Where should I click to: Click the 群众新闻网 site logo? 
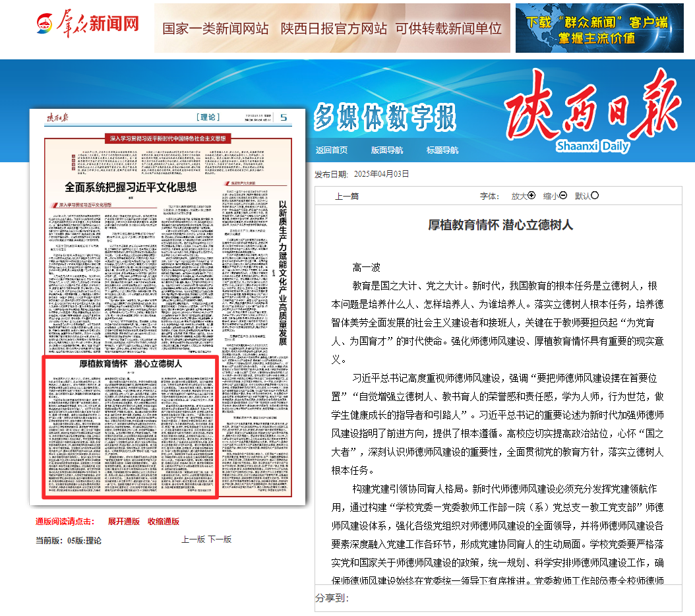pyautogui.click(x=88, y=24)
